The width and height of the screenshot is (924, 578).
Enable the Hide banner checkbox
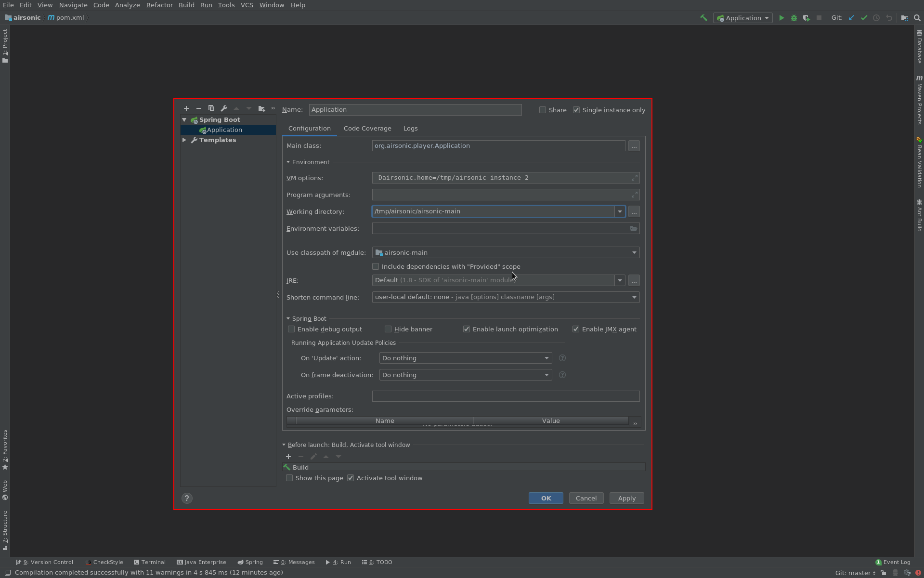tap(388, 329)
